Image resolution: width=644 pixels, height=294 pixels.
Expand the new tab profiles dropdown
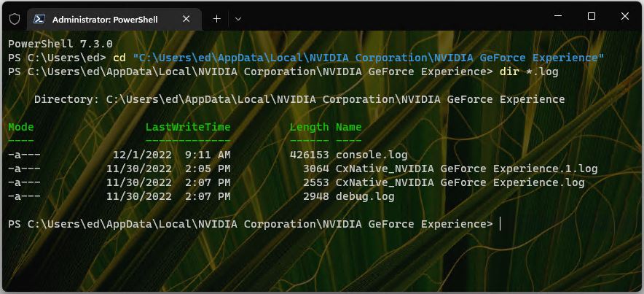[x=237, y=19]
